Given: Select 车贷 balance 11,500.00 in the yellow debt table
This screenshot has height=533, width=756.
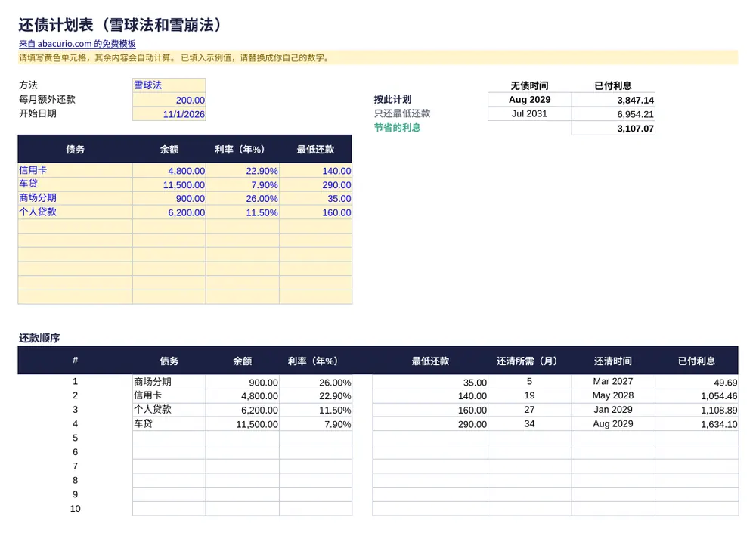Looking at the screenshot, I should 169,184.
